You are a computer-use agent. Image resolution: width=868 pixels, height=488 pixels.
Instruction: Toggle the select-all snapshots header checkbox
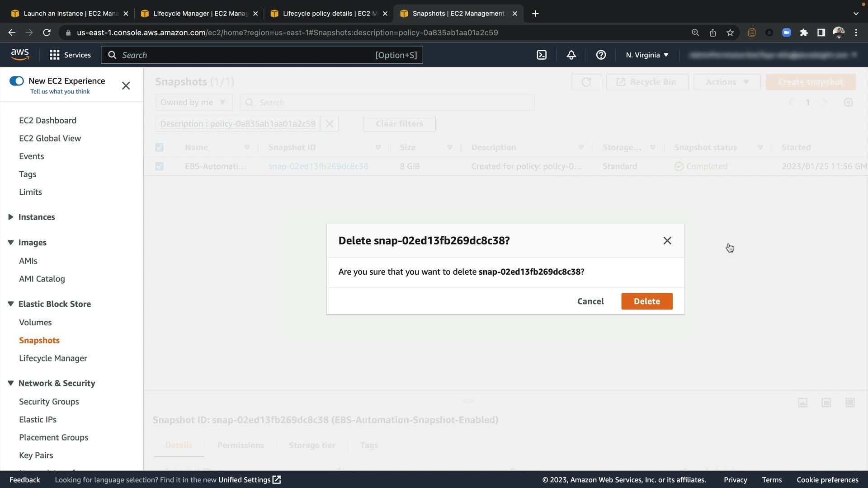click(159, 147)
